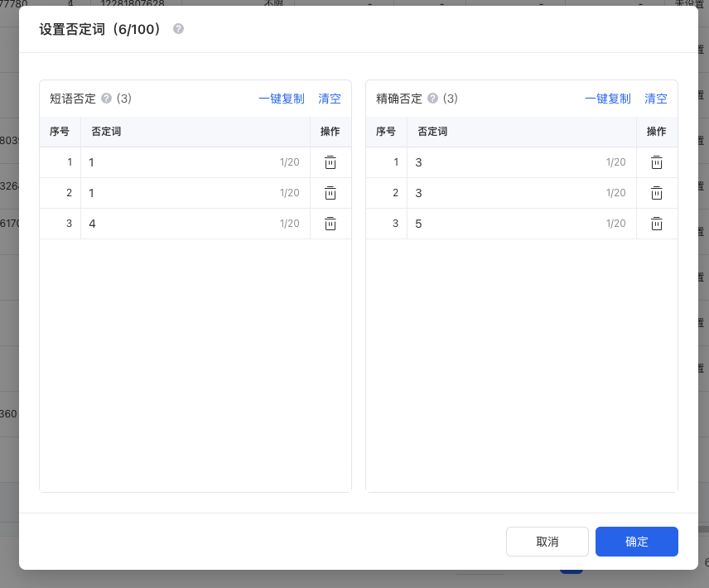Delete exact negative row 2 trash icon
Viewport: 709px width, 588px height.
click(656, 193)
